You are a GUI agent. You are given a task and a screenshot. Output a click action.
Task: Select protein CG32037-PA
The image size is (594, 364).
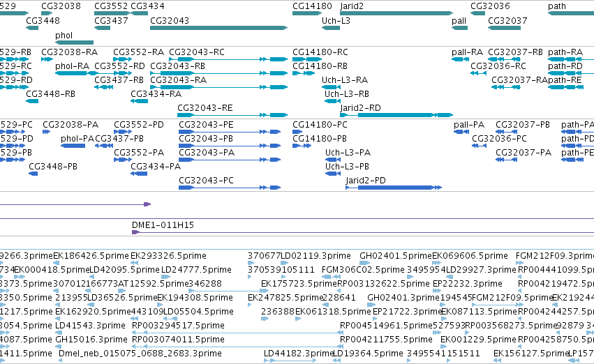tap(524, 153)
